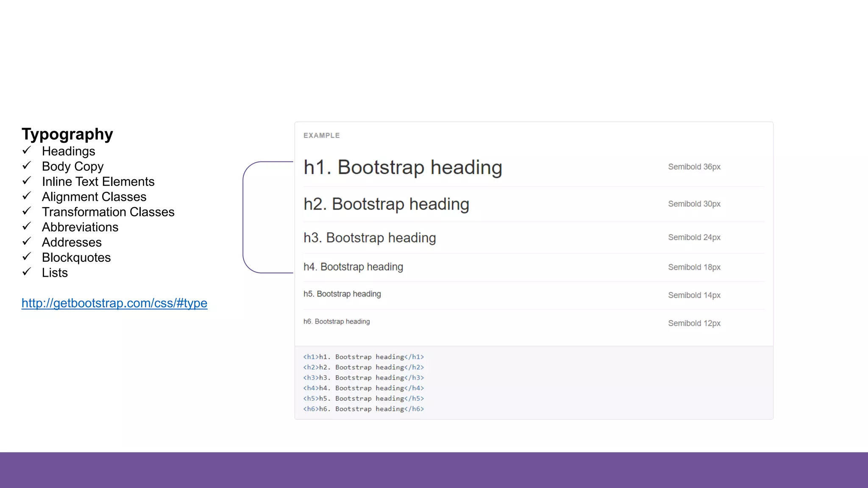
Task: Click the h6. Bootstrap heading example
Action: pyautogui.click(x=337, y=322)
